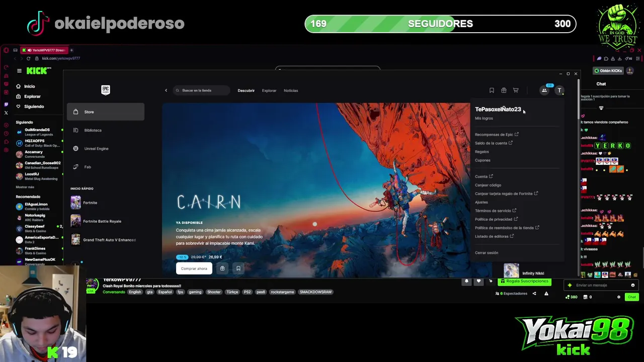Click the green Chat send button
644x362 pixels.
632,297
